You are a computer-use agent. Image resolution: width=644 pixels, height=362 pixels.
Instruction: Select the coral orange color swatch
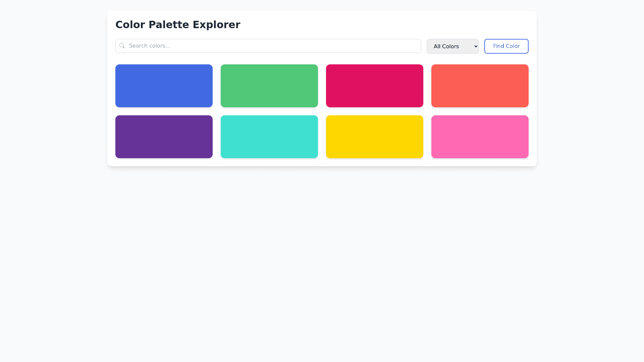480,86
